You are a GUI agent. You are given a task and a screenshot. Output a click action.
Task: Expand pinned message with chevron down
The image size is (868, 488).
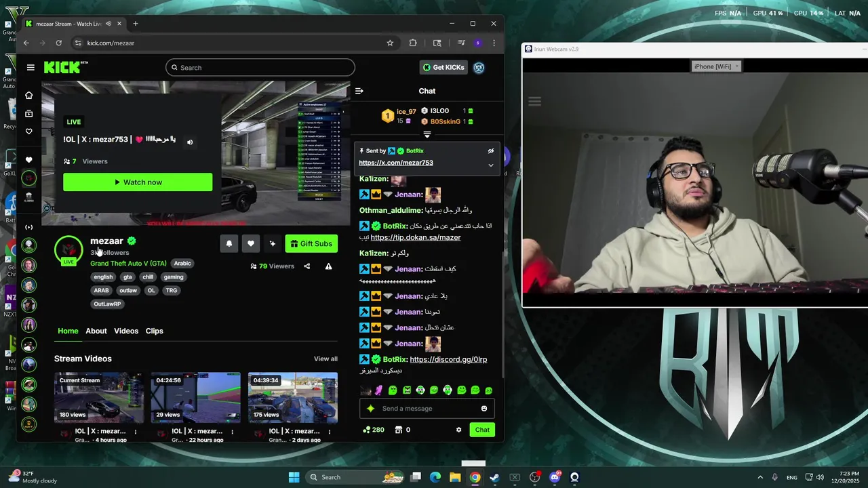pyautogui.click(x=491, y=165)
